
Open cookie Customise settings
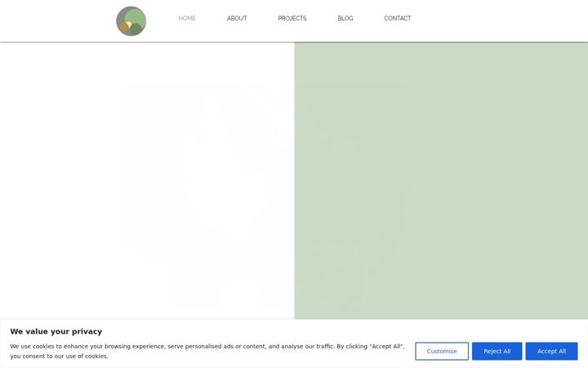click(x=442, y=351)
